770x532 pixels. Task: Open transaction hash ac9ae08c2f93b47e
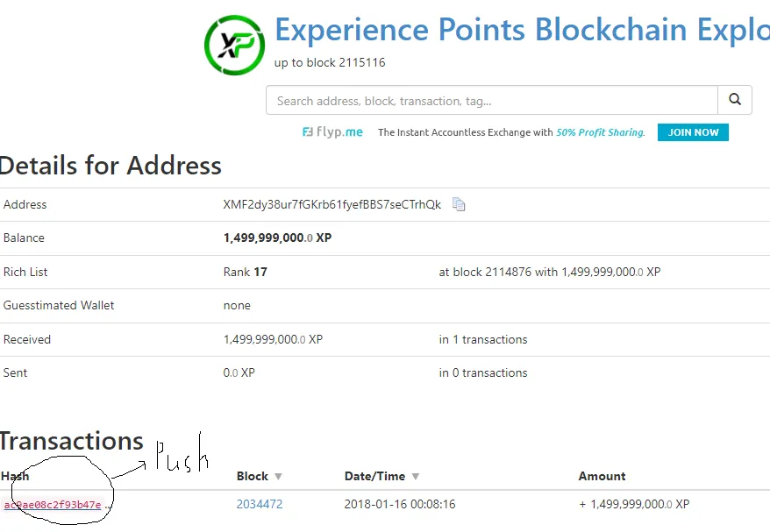53,505
